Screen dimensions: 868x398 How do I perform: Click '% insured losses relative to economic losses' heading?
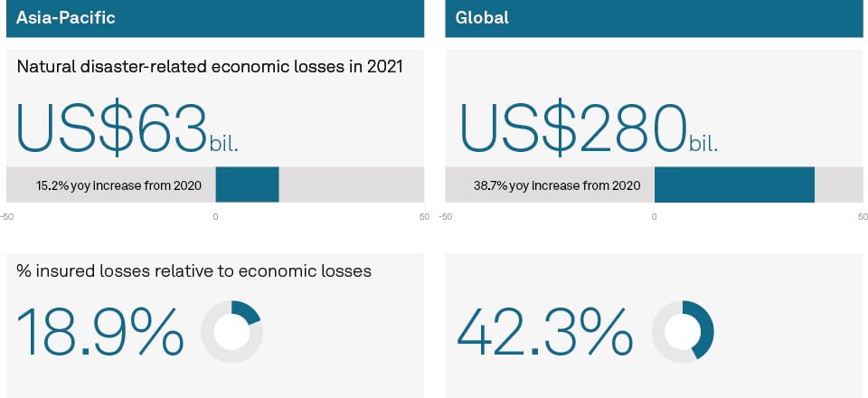193,271
